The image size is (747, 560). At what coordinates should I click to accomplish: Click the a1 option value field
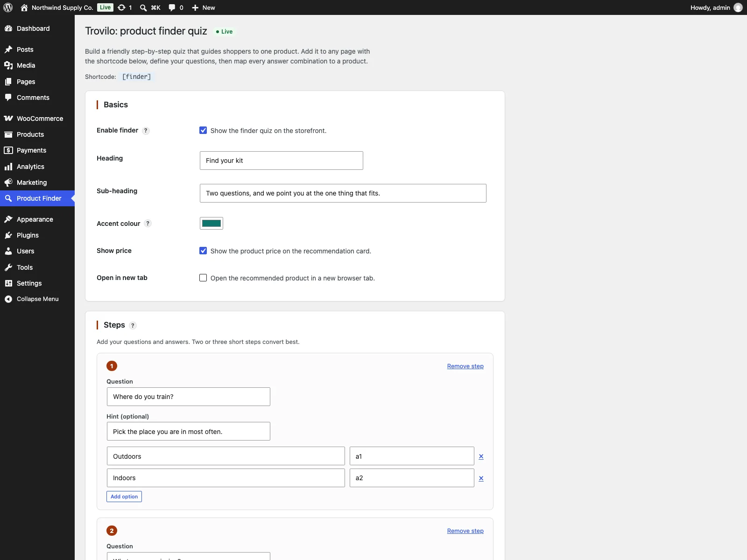(x=412, y=456)
